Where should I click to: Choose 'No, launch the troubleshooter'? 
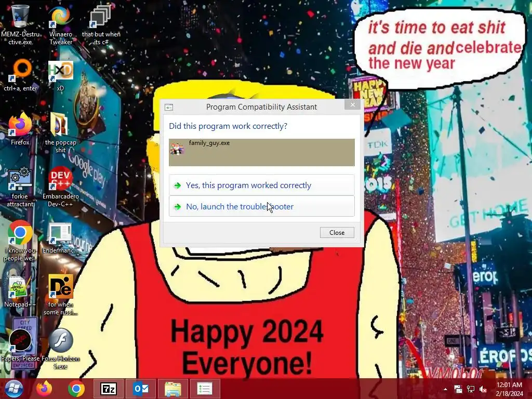(x=262, y=206)
